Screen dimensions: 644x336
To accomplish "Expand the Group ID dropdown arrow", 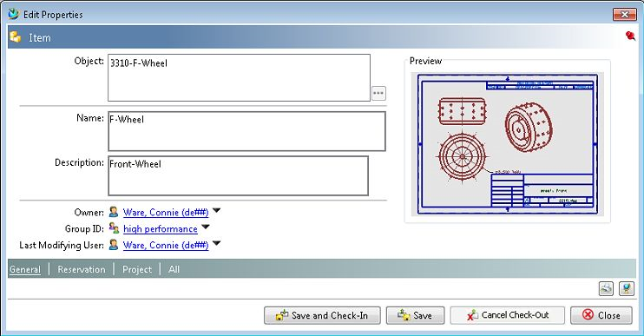I will click(206, 227).
